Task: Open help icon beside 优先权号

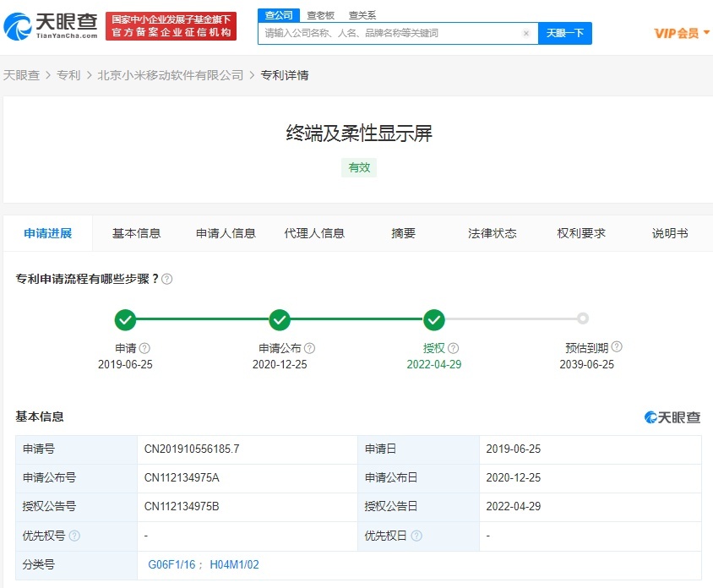Action: click(x=74, y=536)
